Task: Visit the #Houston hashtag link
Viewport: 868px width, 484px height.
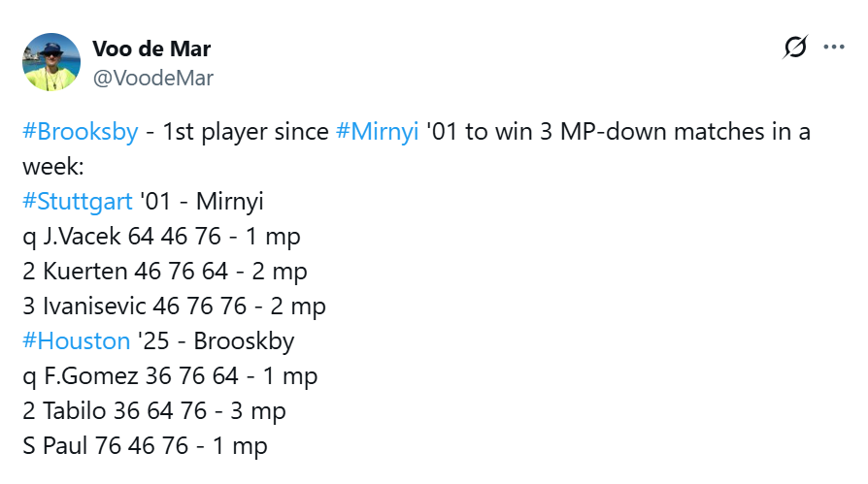Action: (x=77, y=341)
